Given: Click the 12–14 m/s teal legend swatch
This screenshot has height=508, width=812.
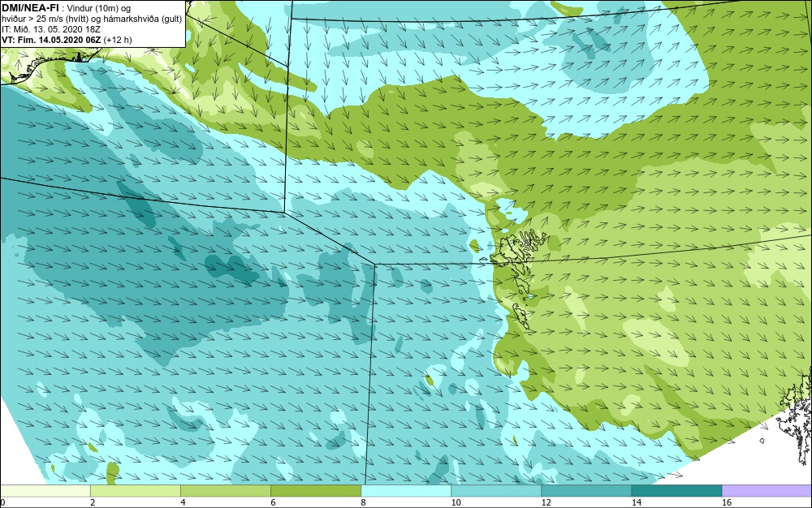Looking at the screenshot, I should [586, 490].
